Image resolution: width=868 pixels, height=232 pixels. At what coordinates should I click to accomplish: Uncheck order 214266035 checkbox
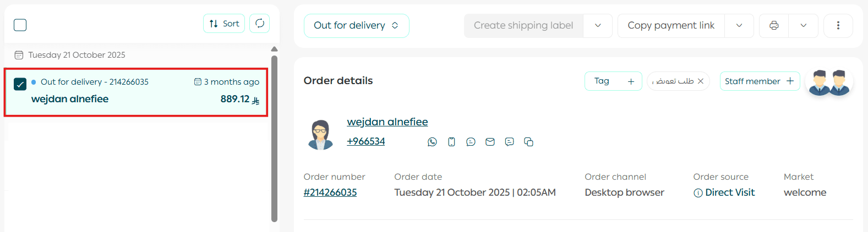20,84
